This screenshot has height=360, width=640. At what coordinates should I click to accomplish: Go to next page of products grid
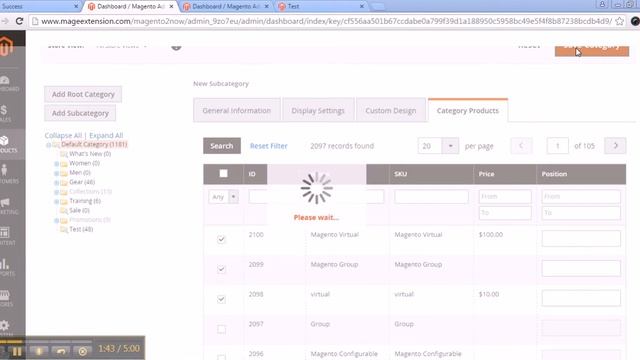click(615, 146)
